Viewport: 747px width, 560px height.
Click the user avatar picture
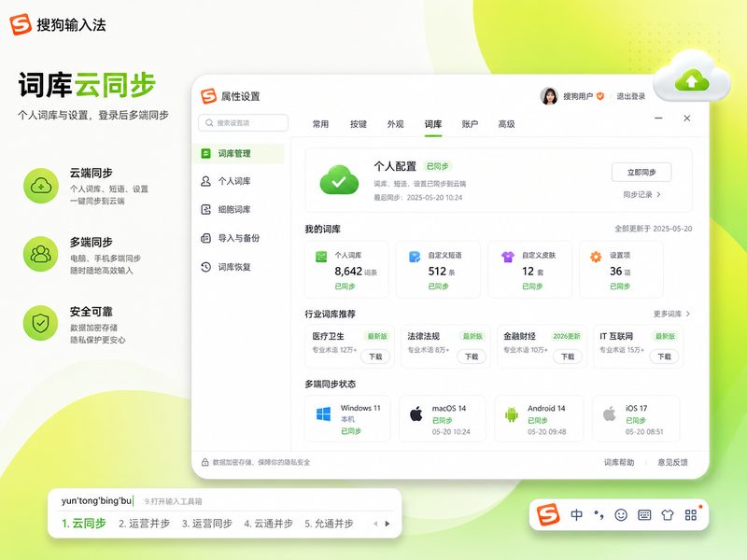549,96
